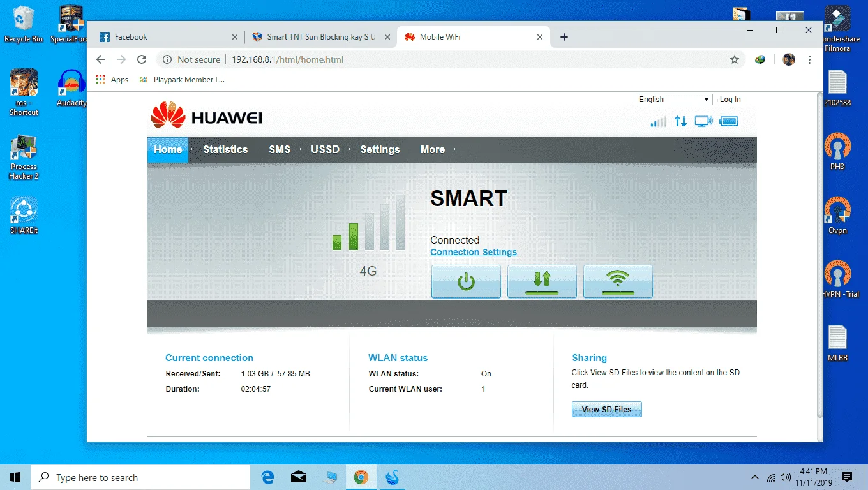The image size is (868, 490).
Task: Select the Ovpn desktop icon
Action: (837, 216)
